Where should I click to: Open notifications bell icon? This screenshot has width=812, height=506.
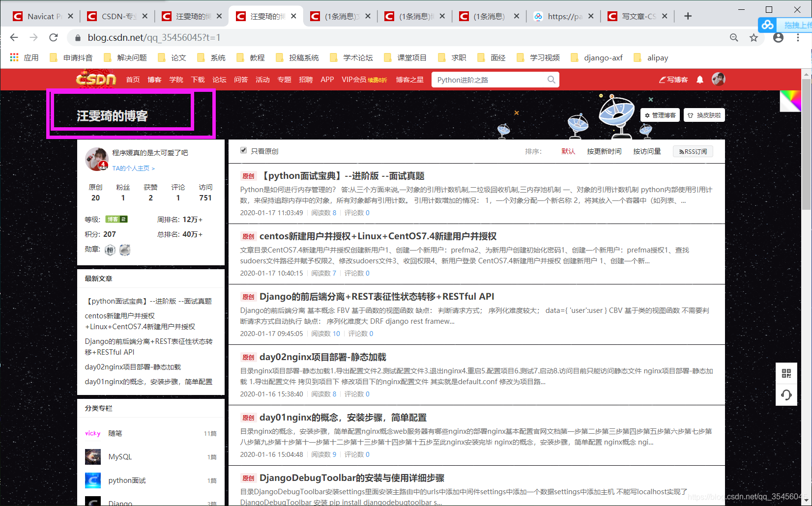[x=700, y=80]
